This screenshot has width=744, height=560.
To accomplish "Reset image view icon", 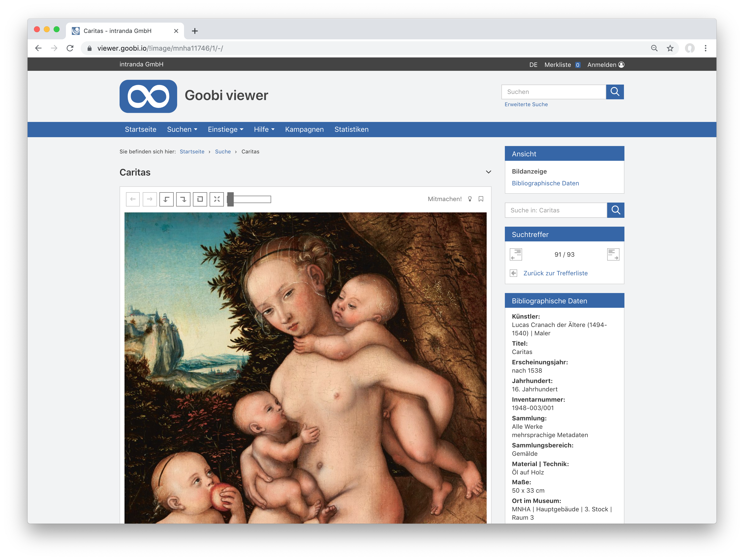I will (x=200, y=199).
